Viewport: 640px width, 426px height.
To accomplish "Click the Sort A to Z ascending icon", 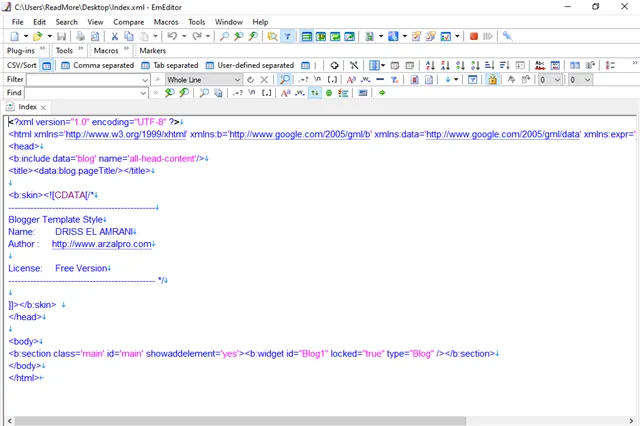I will coord(430,65).
